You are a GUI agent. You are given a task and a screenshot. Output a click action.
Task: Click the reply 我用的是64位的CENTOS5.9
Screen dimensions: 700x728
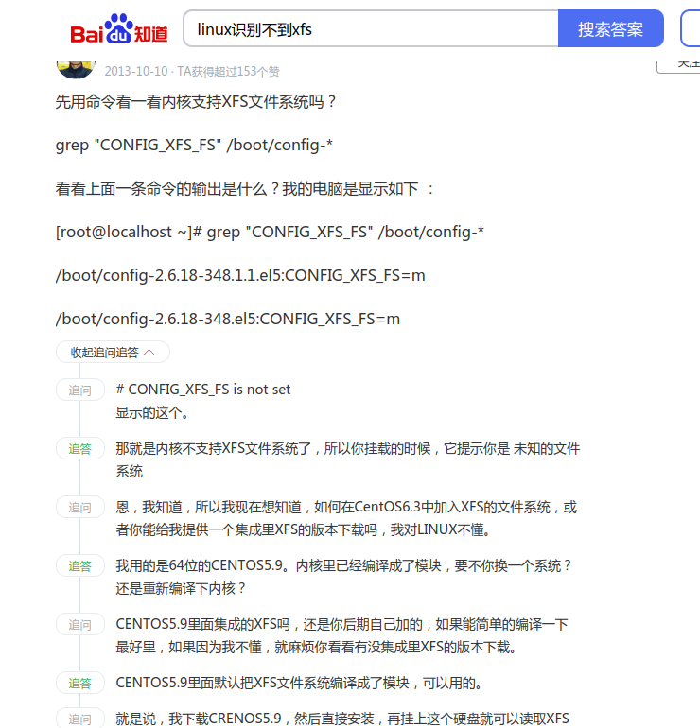[x=344, y=577]
